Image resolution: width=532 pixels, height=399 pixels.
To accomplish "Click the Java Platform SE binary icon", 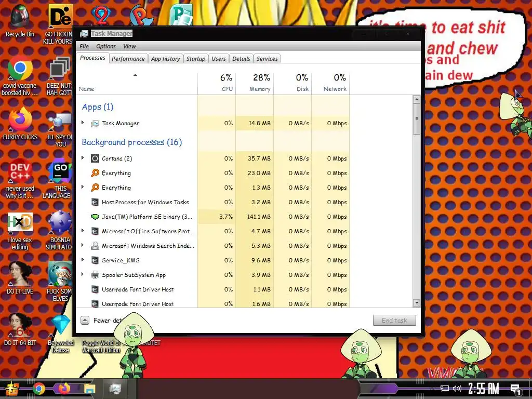I will (95, 217).
